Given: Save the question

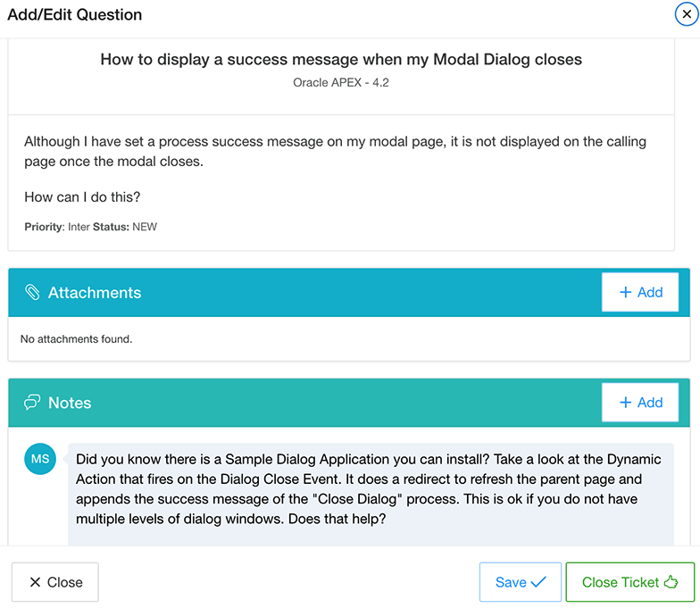Looking at the screenshot, I should [x=520, y=582].
